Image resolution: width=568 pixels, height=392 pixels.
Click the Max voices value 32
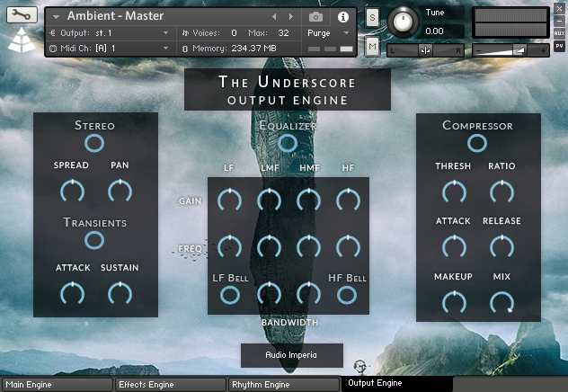(283, 33)
